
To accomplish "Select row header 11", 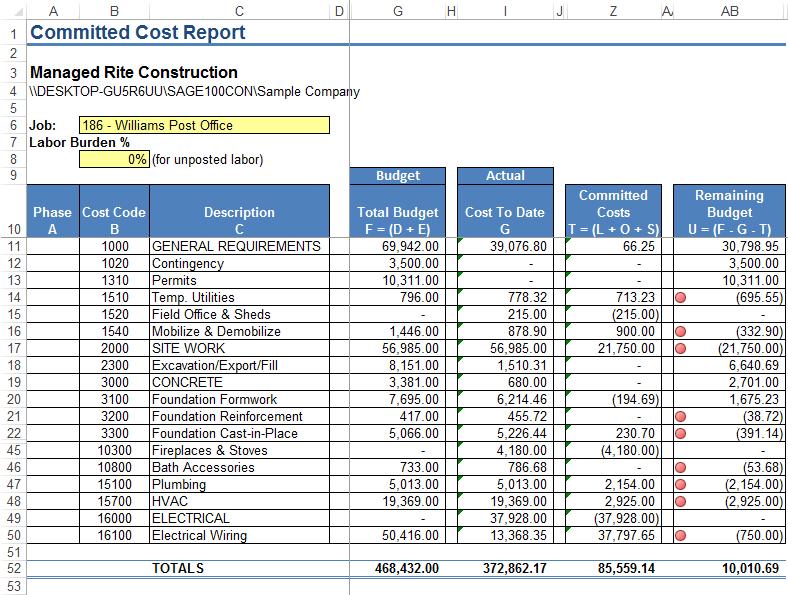I will tap(14, 246).
